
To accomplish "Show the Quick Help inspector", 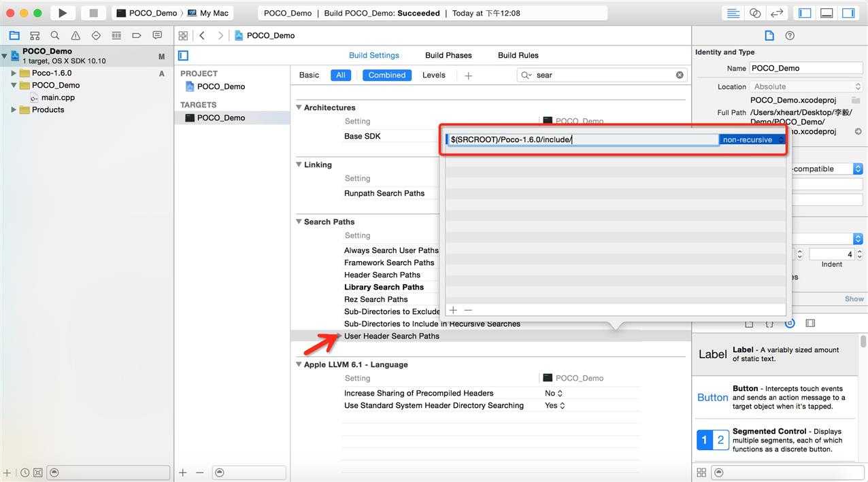I will [x=790, y=35].
